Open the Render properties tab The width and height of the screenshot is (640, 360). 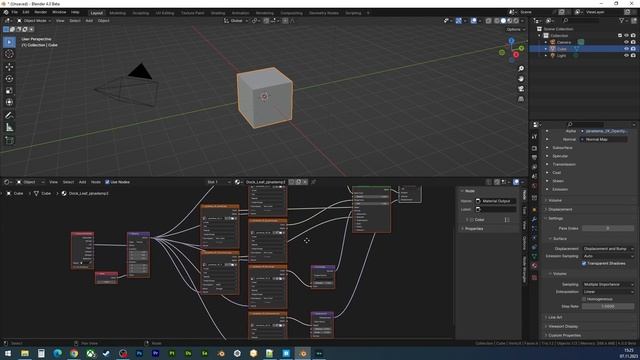534,148
